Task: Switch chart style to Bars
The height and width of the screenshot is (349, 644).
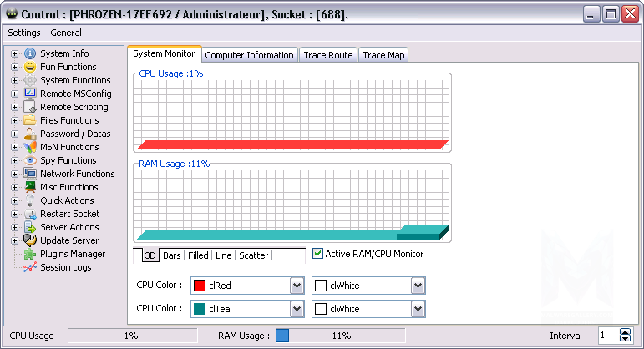Action: (172, 255)
